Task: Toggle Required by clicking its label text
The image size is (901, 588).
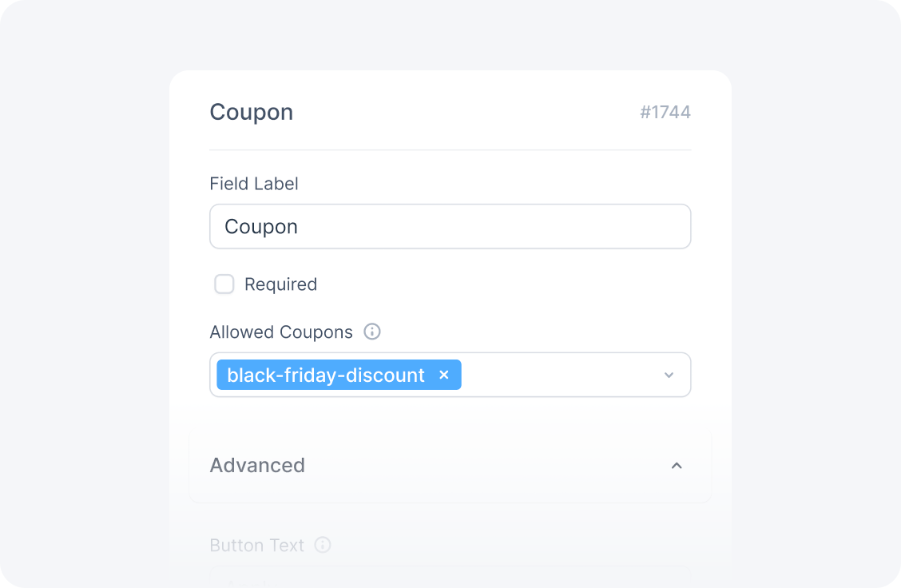Action: [280, 284]
